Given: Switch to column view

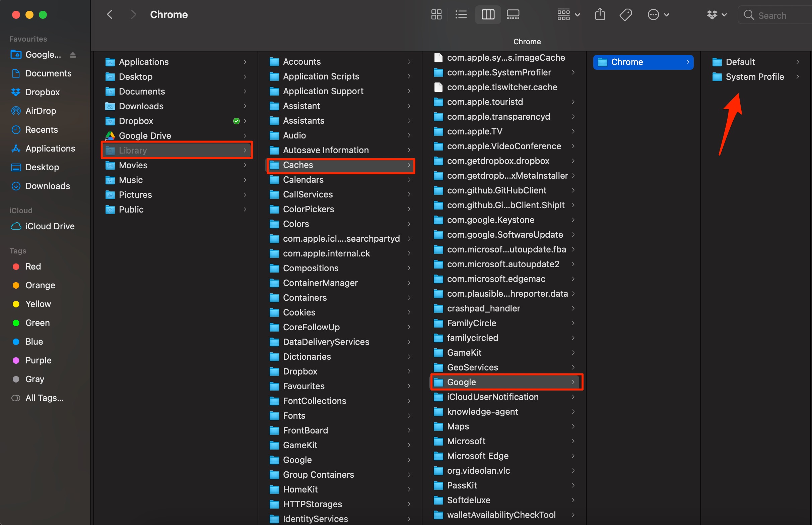Looking at the screenshot, I should point(488,15).
